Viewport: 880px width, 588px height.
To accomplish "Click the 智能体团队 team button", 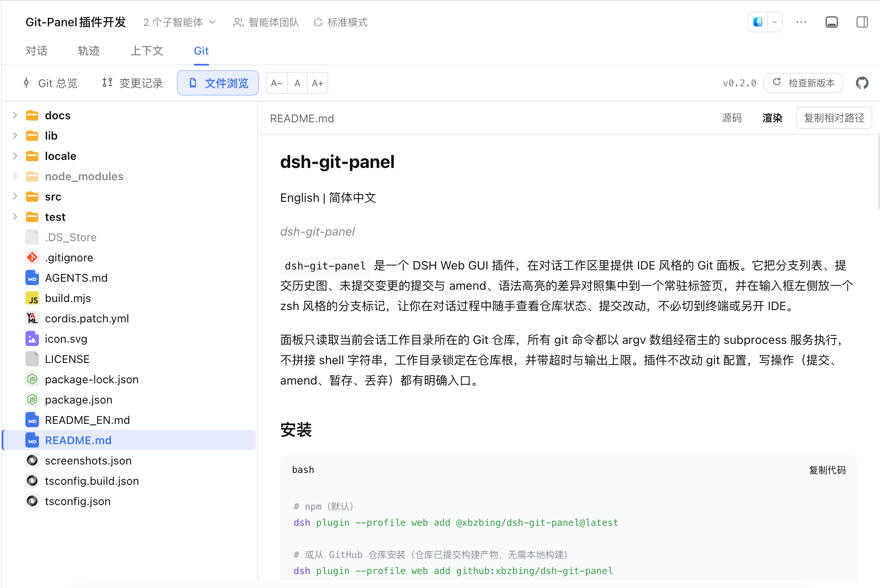I will (x=266, y=22).
